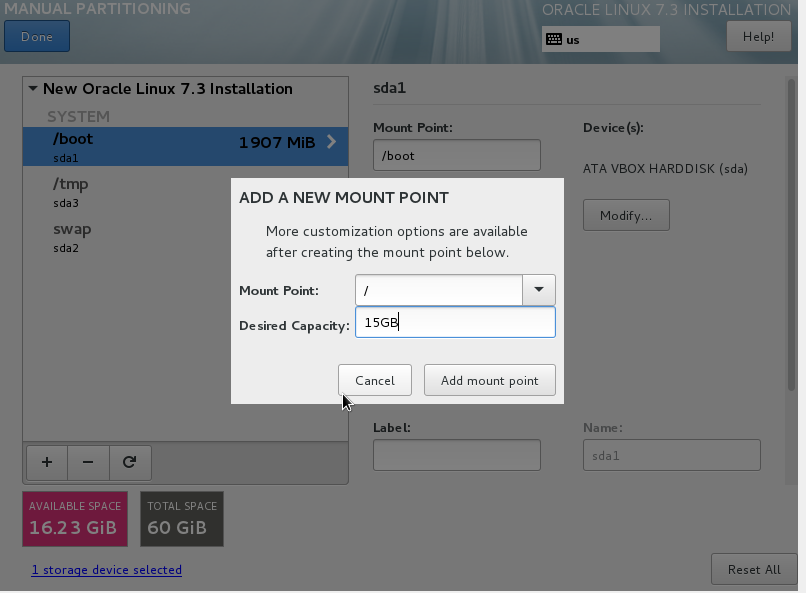Click the ATA VBOX HARDDISK (sda) text

tap(665, 169)
